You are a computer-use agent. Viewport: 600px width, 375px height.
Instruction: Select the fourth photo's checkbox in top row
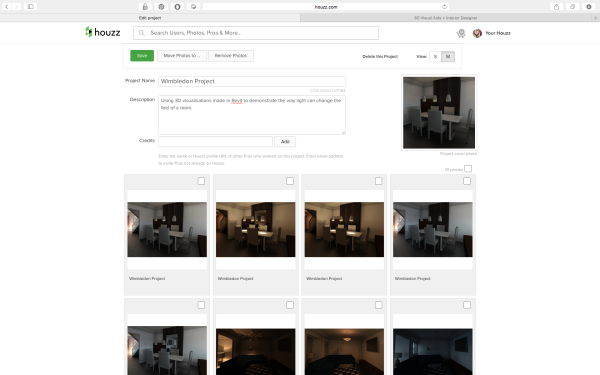click(x=467, y=181)
